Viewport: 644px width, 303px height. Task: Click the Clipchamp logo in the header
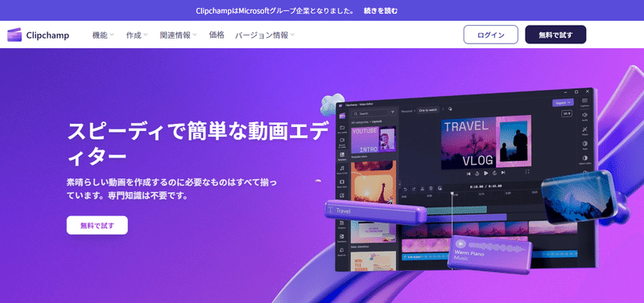coord(38,35)
